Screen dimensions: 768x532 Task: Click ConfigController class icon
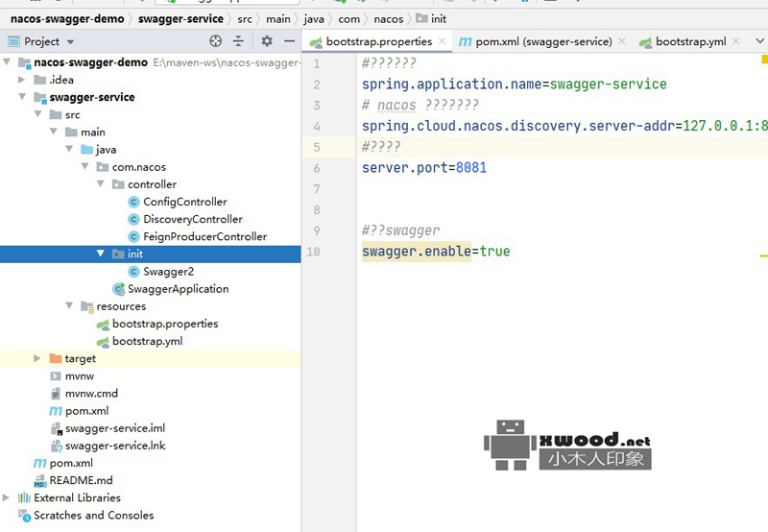[133, 202]
